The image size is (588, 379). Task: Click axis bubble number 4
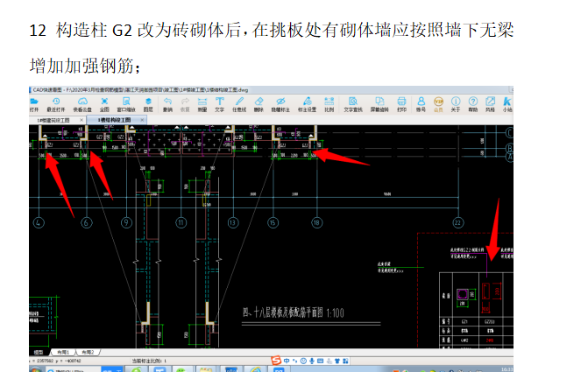pos(39,223)
